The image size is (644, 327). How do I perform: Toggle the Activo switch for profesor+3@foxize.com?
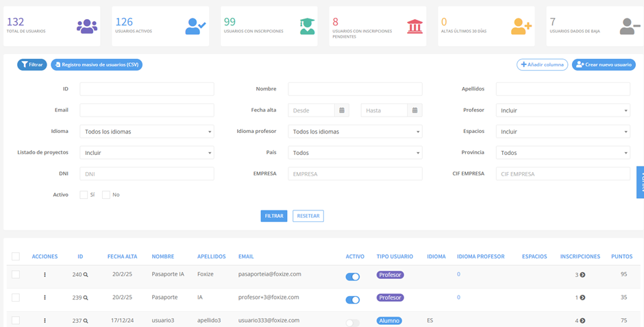point(352,300)
